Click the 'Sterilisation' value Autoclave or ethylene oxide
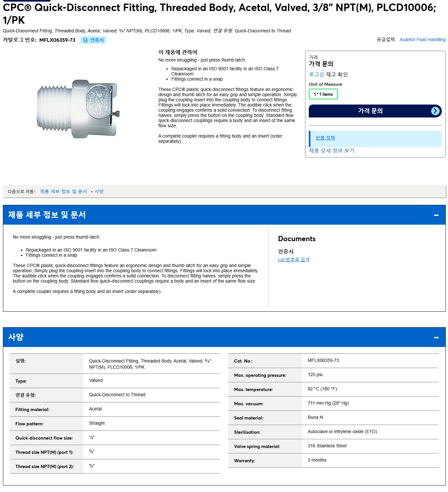This screenshot has width=448, height=492. click(342, 432)
